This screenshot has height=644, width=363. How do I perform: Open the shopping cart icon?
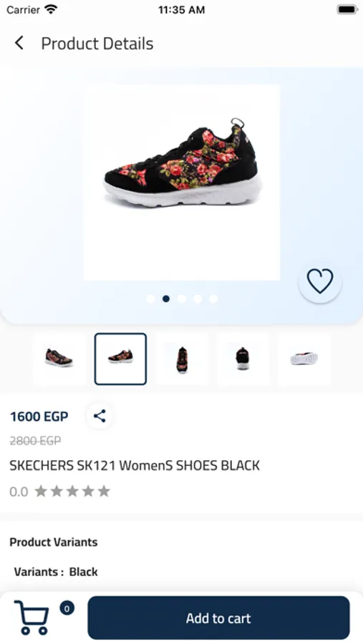(32, 618)
